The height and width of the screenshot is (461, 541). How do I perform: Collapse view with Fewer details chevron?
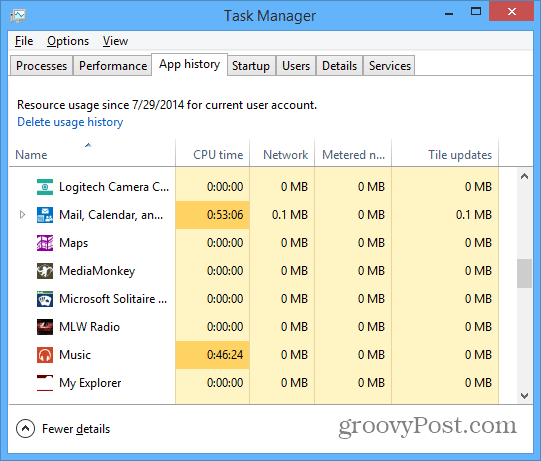coord(25,429)
